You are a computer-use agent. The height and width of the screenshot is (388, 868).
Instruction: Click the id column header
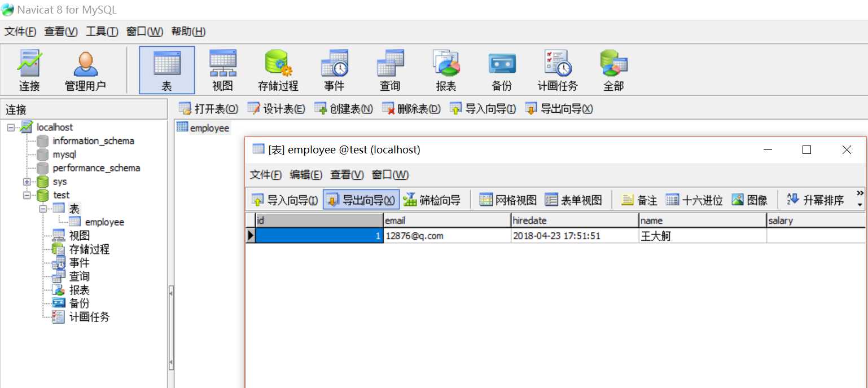coord(319,221)
